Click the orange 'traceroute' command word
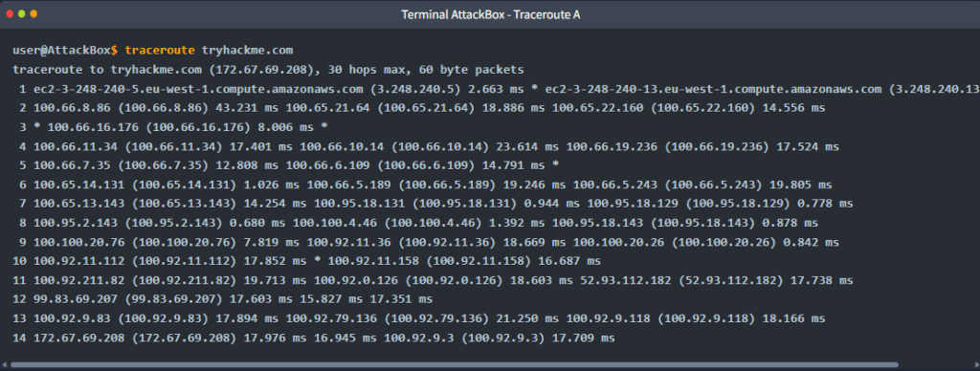This screenshot has height=371, width=980. 160,50
